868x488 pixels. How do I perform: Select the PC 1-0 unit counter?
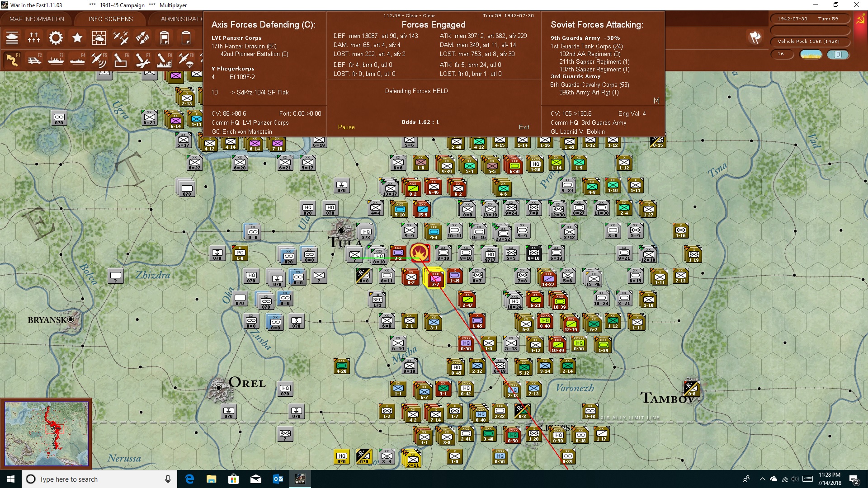point(240,253)
